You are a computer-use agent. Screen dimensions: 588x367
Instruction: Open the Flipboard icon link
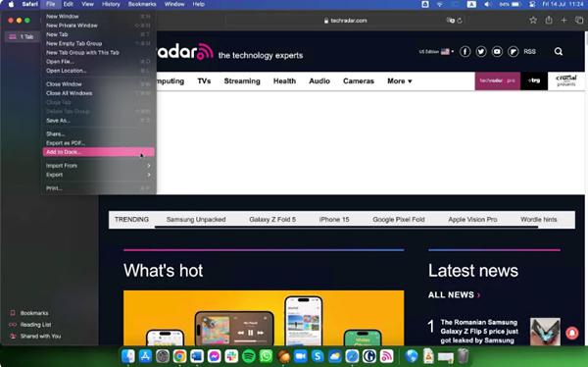click(x=513, y=51)
